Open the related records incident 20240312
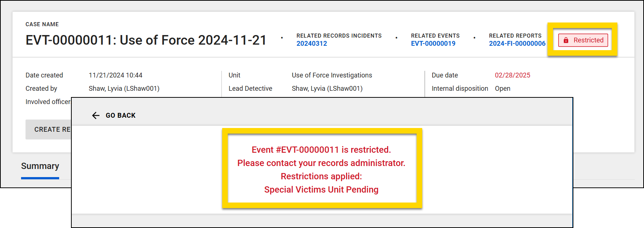 (x=312, y=43)
